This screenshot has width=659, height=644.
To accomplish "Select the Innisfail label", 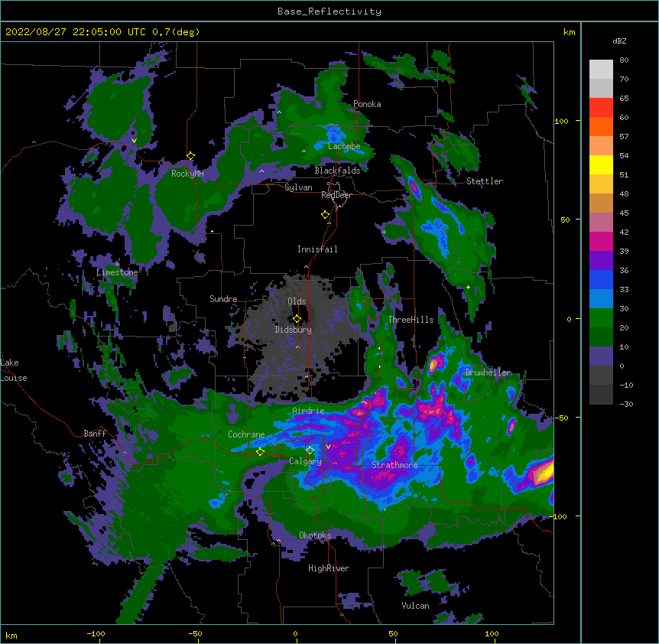I will click(317, 249).
